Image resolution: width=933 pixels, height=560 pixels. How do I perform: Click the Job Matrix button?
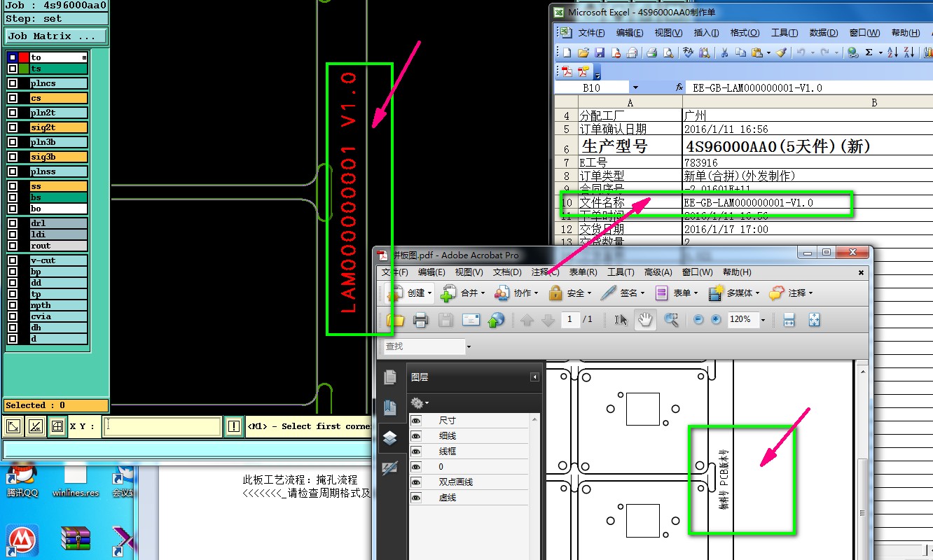56,36
